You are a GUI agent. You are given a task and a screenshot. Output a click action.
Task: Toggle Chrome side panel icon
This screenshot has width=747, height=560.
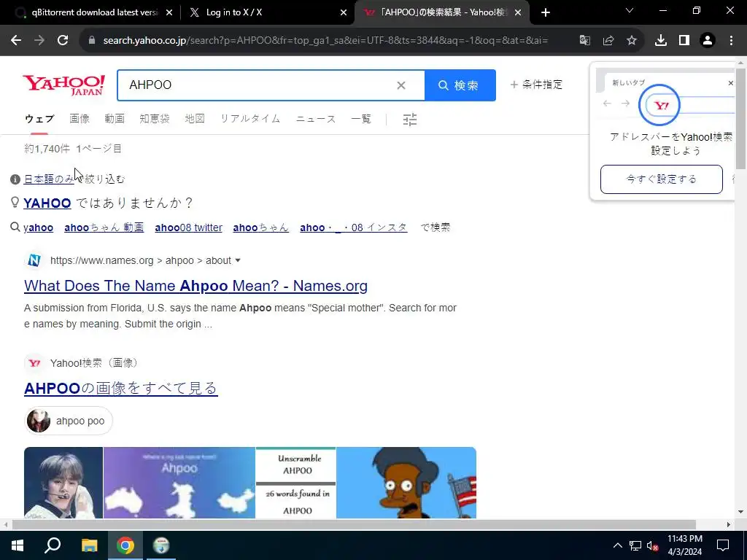pos(684,41)
